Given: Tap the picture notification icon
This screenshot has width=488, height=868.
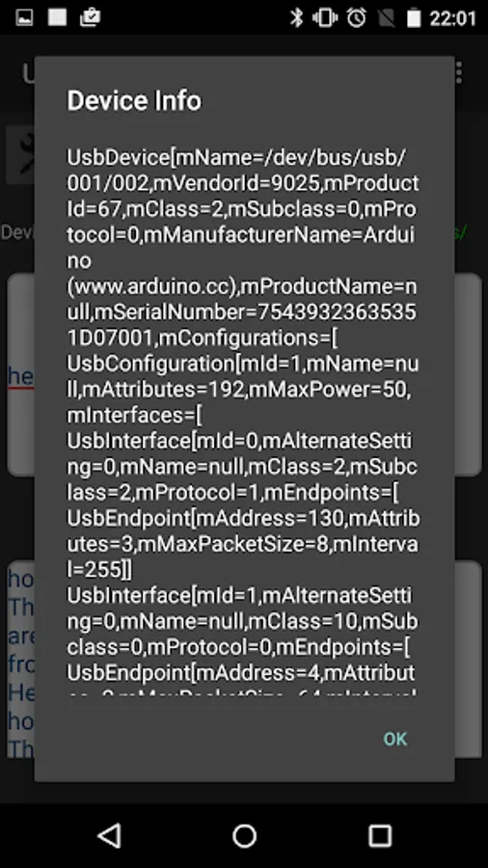Looking at the screenshot, I should tap(24, 17).
